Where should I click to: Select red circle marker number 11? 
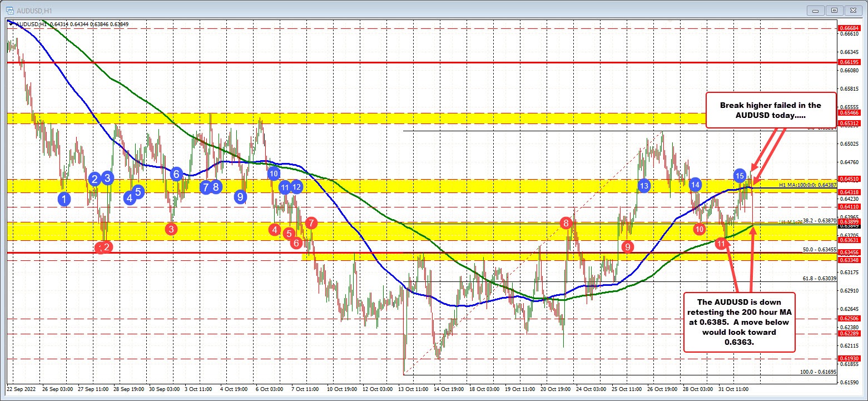721,243
